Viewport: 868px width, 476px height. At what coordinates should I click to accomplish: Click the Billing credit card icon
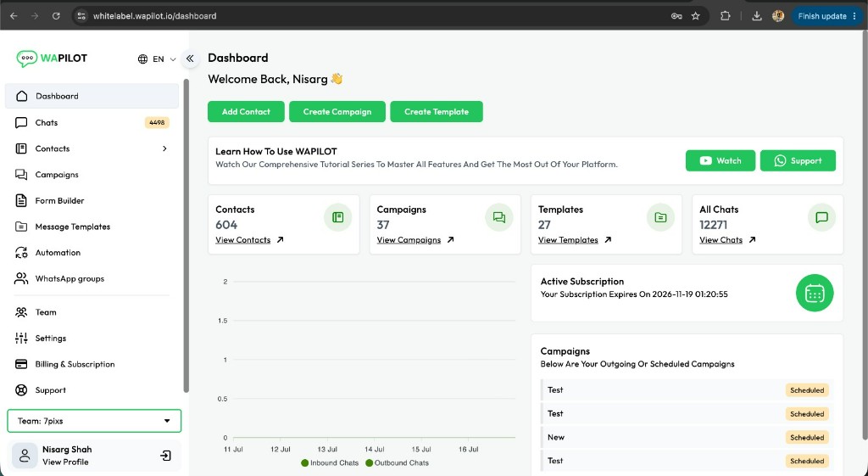coord(21,364)
